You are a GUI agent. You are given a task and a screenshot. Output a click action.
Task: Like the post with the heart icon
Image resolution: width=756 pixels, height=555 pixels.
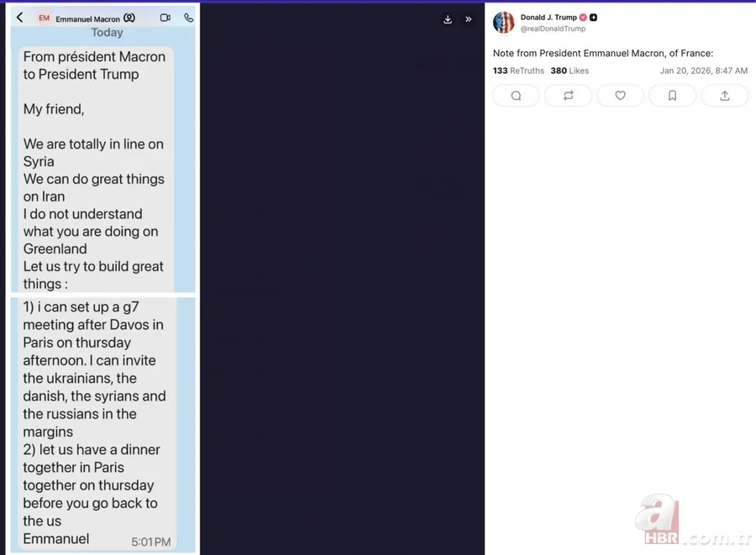point(620,96)
